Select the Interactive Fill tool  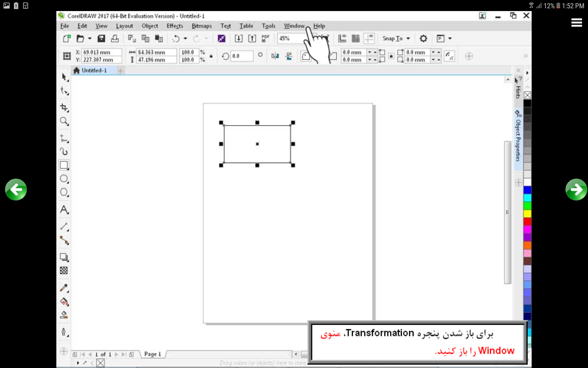(64, 301)
